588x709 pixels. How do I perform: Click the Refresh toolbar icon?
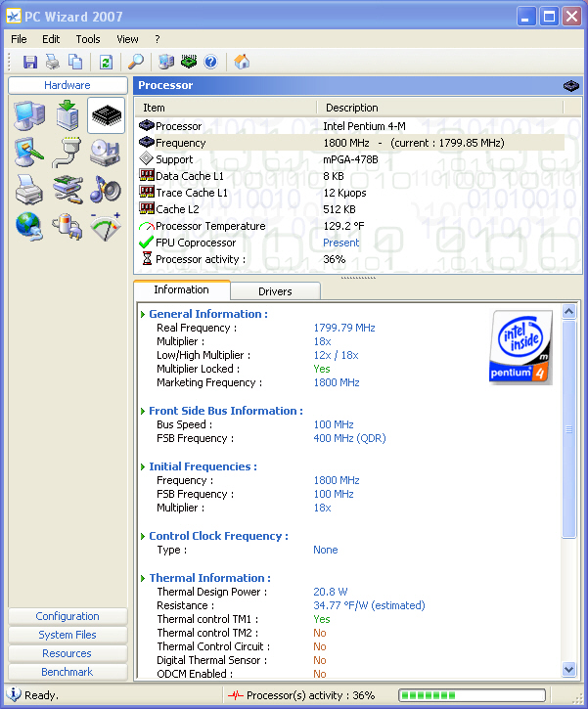[x=106, y=62]
